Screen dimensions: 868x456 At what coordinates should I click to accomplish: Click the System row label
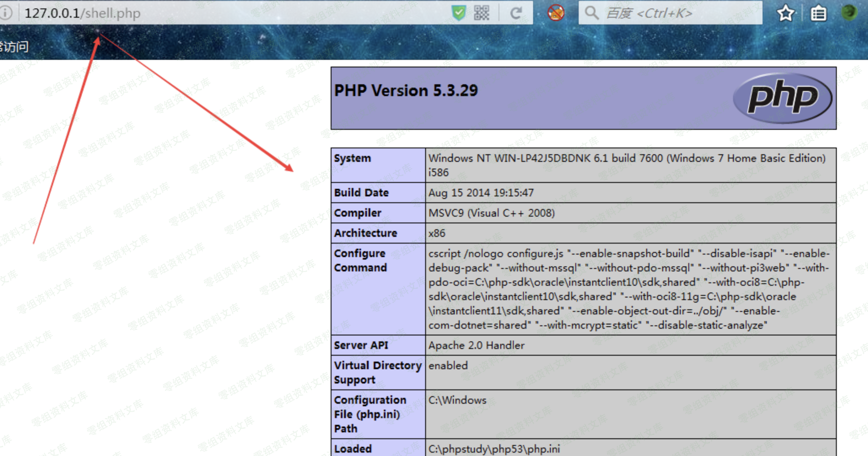tap(353, 158)
